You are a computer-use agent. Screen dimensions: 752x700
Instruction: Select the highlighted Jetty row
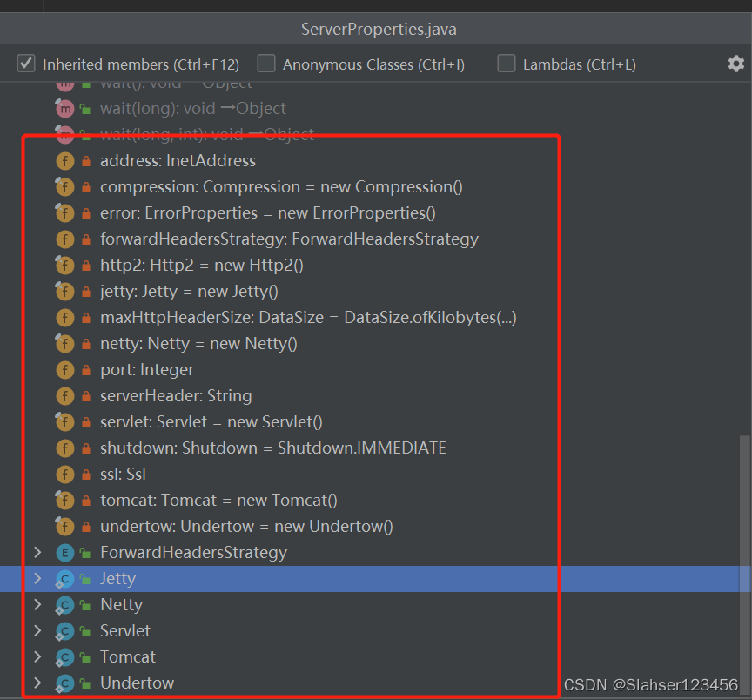point(117,578)
